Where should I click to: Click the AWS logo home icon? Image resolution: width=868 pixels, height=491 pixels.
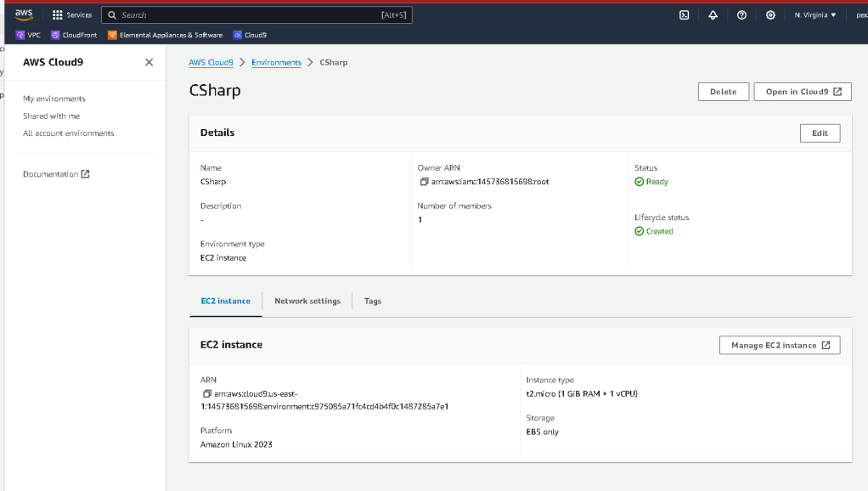tap(24, 15)
